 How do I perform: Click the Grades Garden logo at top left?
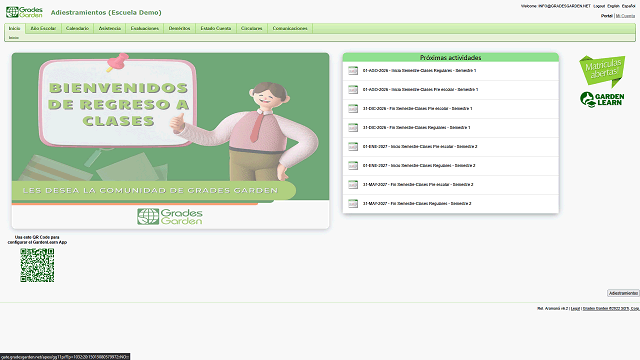click(x=24, y=12)
